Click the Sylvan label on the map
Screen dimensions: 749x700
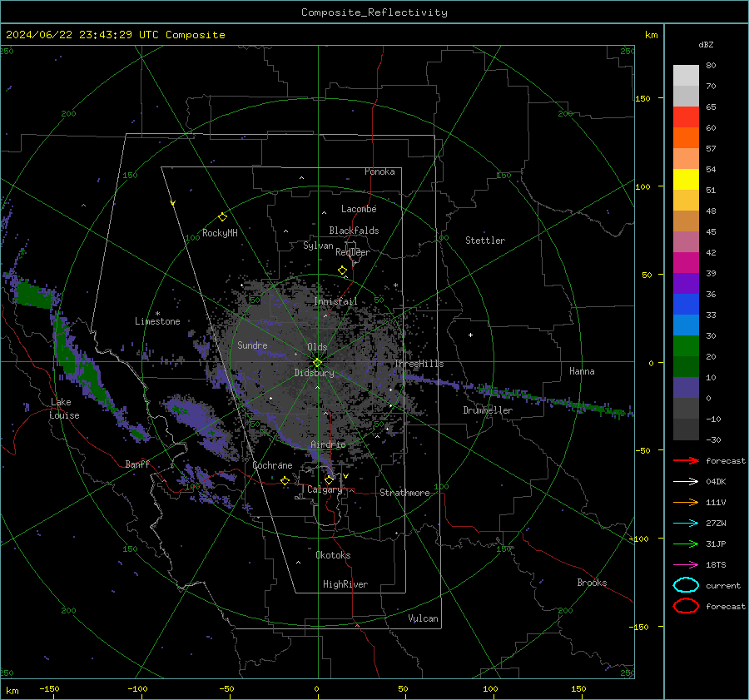pos(318,246)
